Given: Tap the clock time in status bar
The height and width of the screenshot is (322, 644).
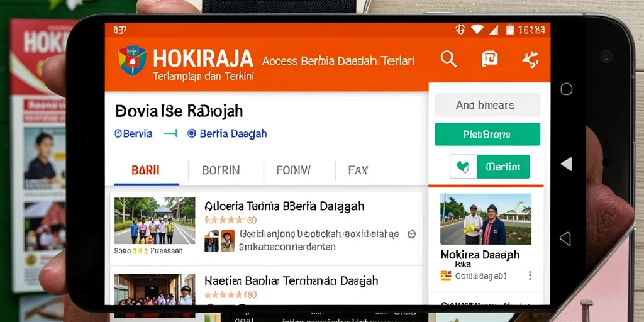Looking at the screenshot, I should (531, 30).
